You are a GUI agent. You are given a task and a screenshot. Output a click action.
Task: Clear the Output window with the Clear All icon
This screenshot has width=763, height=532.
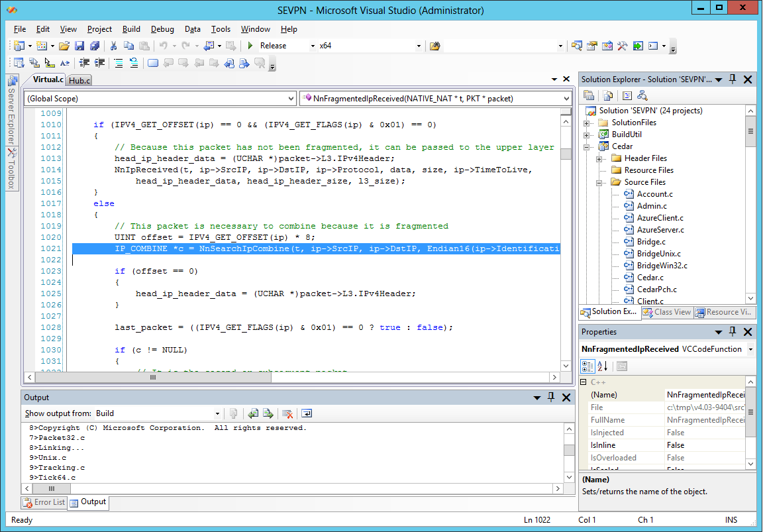287,413
